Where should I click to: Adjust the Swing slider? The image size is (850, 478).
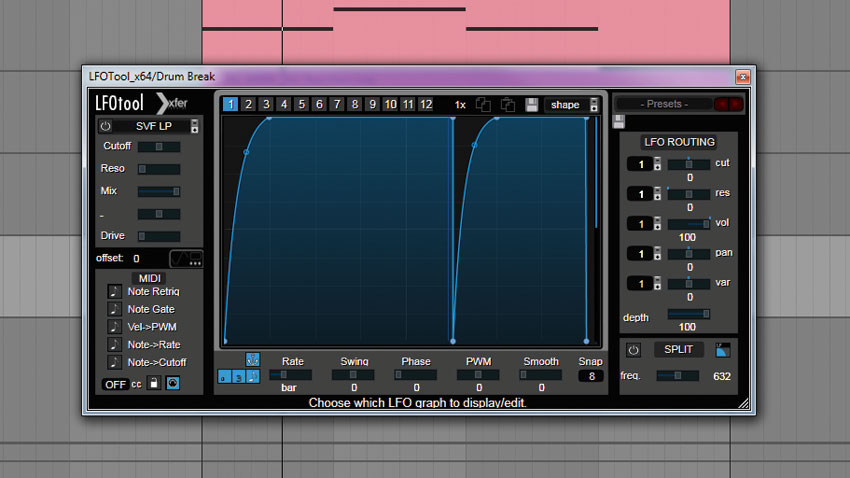tap(353, 374)
